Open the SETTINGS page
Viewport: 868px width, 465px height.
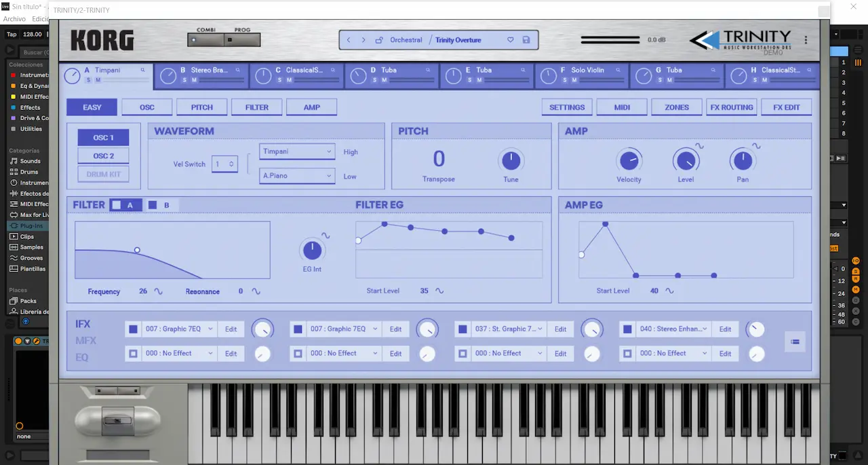click(x=567, y=107)
